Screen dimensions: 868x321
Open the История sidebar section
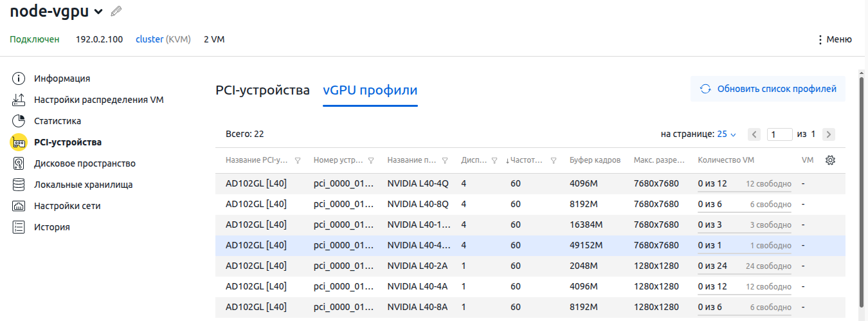pyautogui.click(x=51, y=227)
